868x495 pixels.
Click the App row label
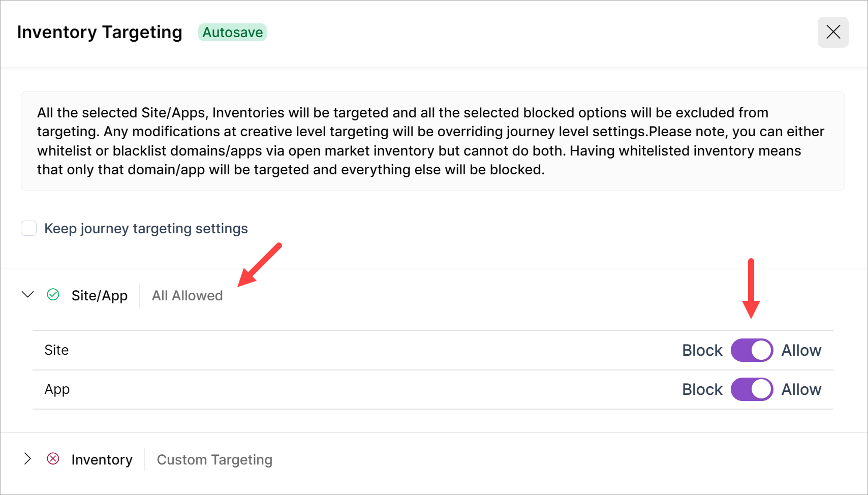tap(57, 389)
